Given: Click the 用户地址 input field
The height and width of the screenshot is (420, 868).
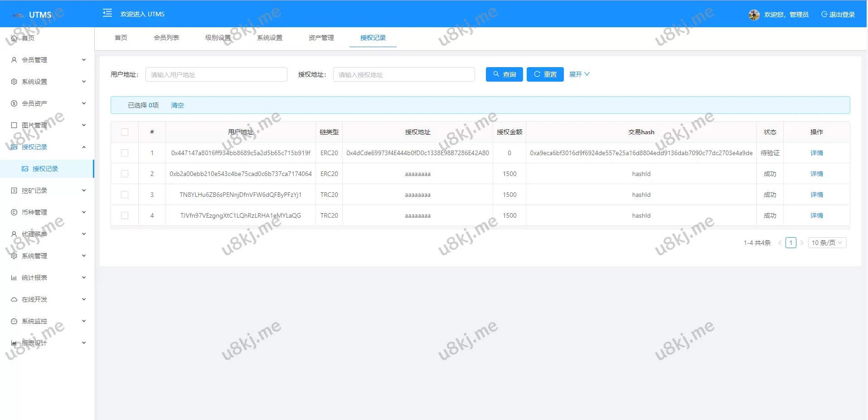Looking at the screenshot, I should [216, 74].
